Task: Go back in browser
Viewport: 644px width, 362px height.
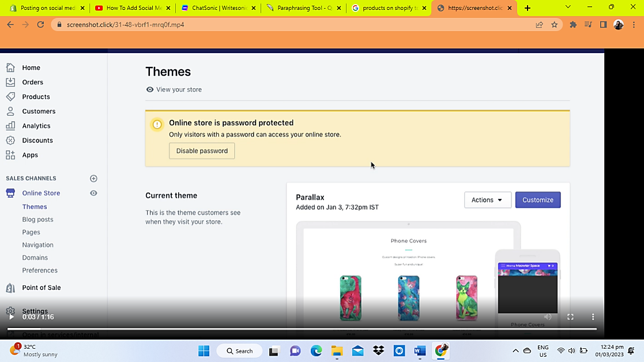Action: coord(10,25)
